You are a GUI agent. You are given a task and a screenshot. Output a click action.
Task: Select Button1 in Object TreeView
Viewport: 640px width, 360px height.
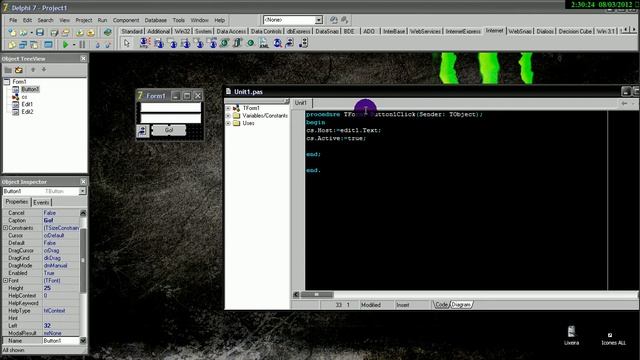[x=30, y=89]
